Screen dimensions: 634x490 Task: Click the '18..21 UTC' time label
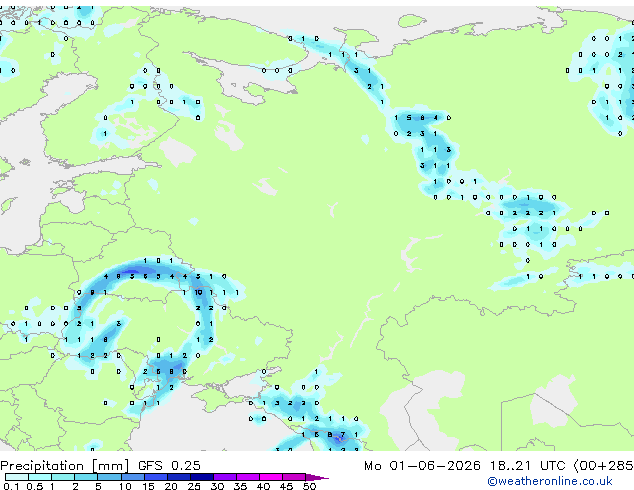coord(527,466)
